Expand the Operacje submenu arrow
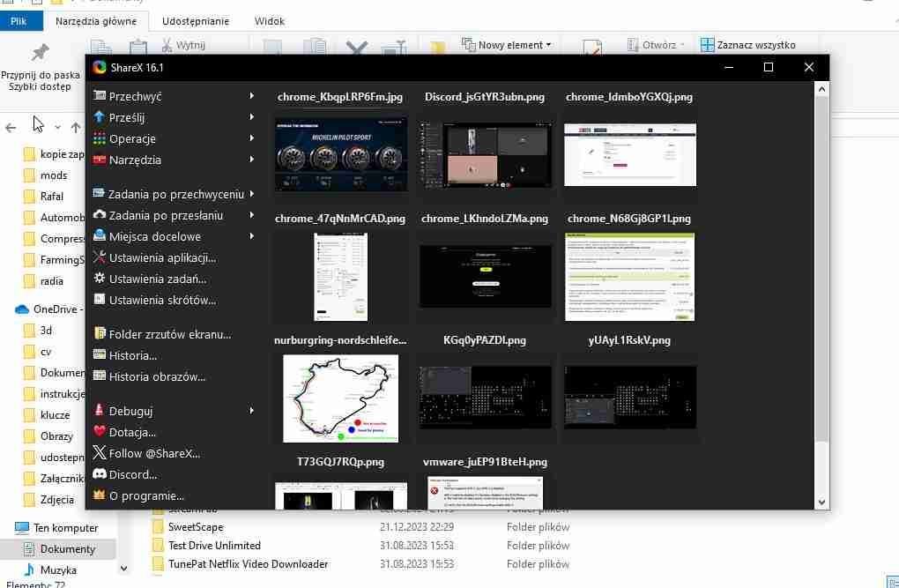Screen dimensions: 899x588 [x=252, y=138]
